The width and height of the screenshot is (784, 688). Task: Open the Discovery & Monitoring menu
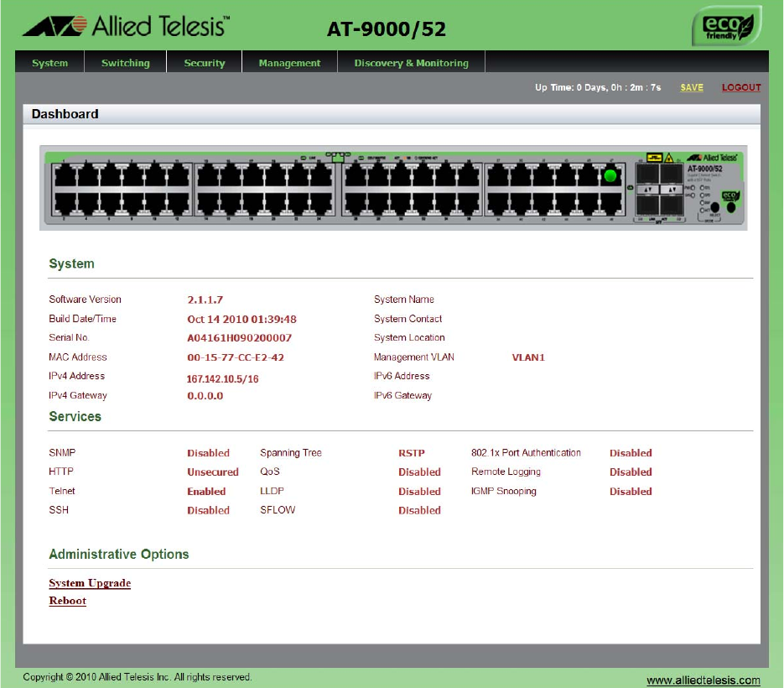tap(411, 63)
